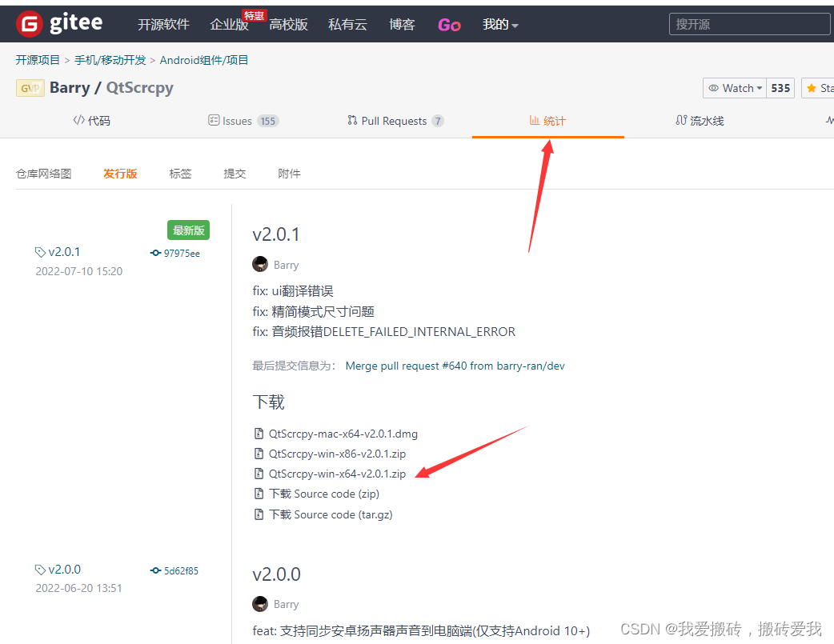834x644 pixels.
Task: Click the 最新版 green badge
Action: (x=188, y=230)
